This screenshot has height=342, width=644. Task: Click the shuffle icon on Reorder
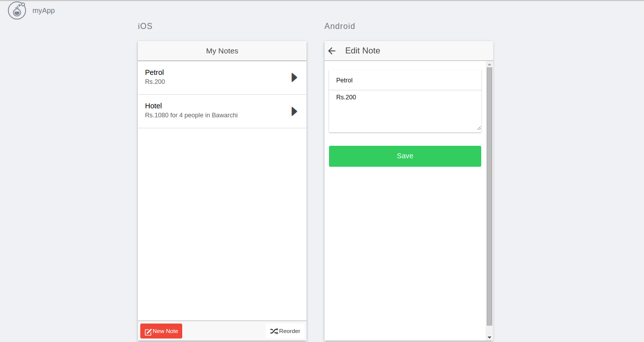coord(274,331)
